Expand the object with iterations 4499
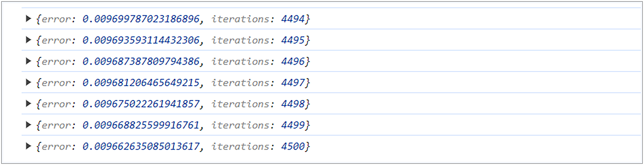Image resolution: width=644 pixels, height=165 pixels. point(28,125)
